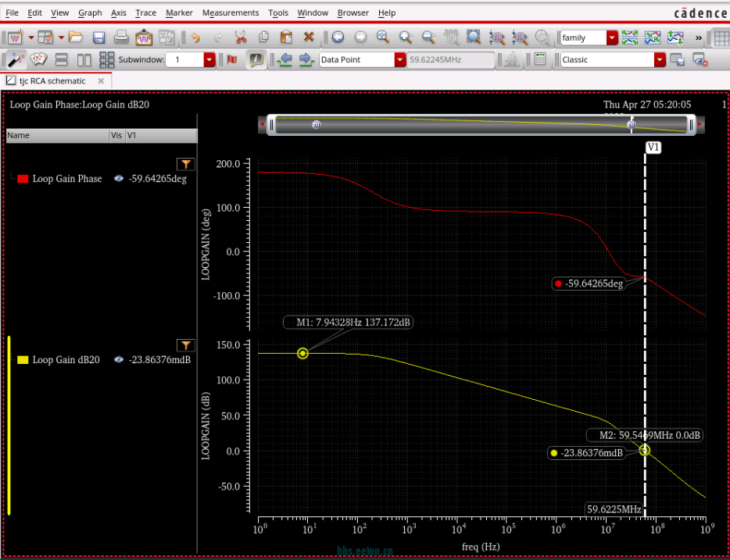
Task: Open the Trace menu
Action: [145, 13]
